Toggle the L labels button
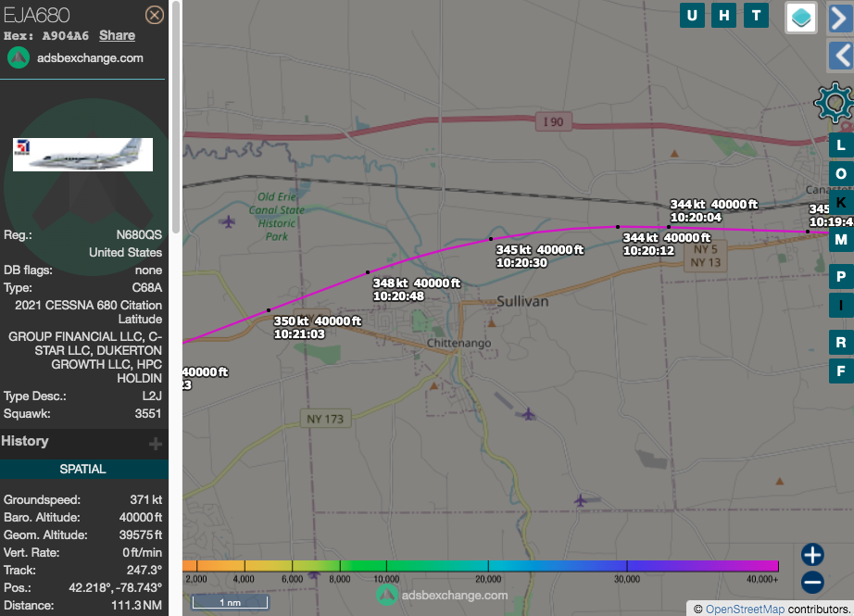This screenshot has height=616, width=854. [x=841, y=145]
